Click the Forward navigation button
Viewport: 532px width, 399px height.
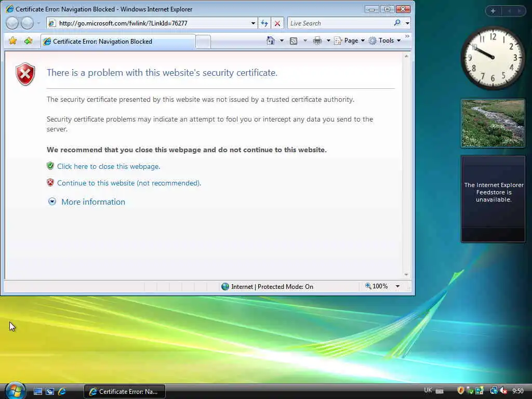pyautogui.click(x=27, y=23)
